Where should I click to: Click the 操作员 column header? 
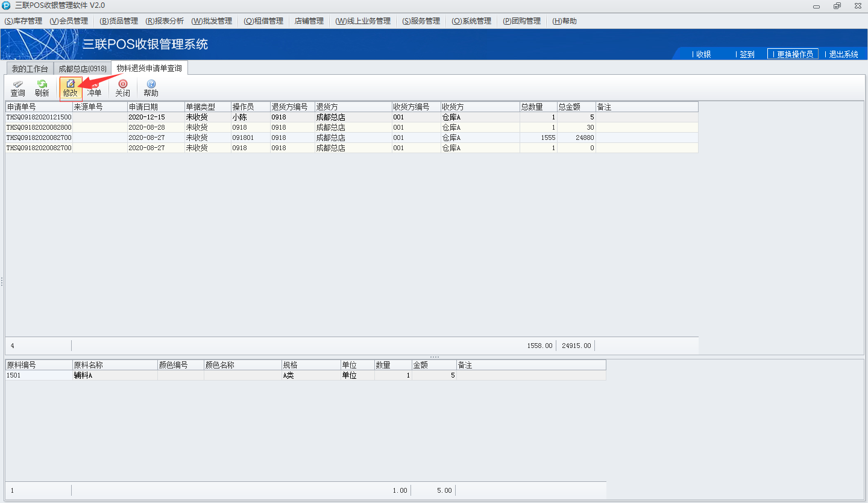[x=251, y=107]
